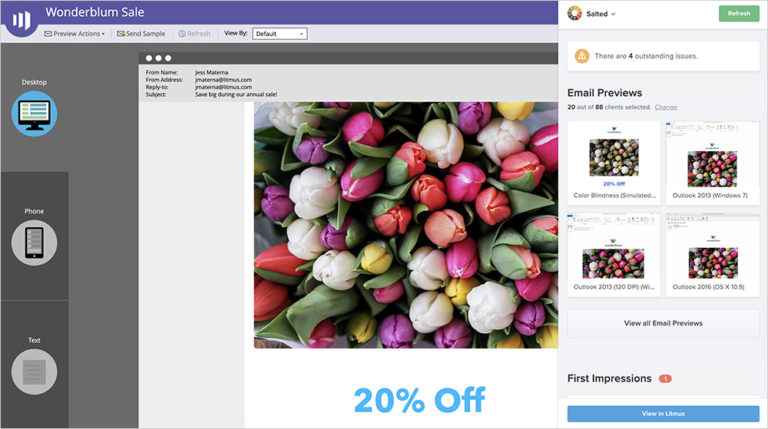This screenshot has height=429, width=768.
Task: Click the Send Sample envelope icon
Action: coord(120,34)
